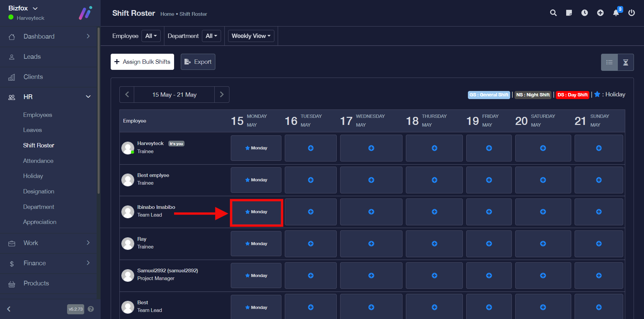Click the add-new plus circle icon in header
Screen dimensions: 644x319
click(x=600, y=13)
